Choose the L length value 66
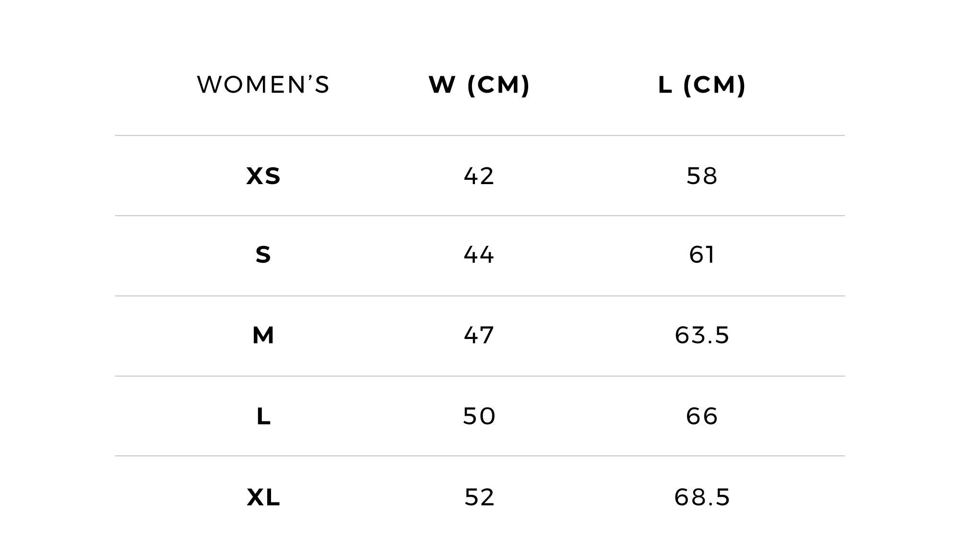959x560 pixels. click(x=701, y=416)
